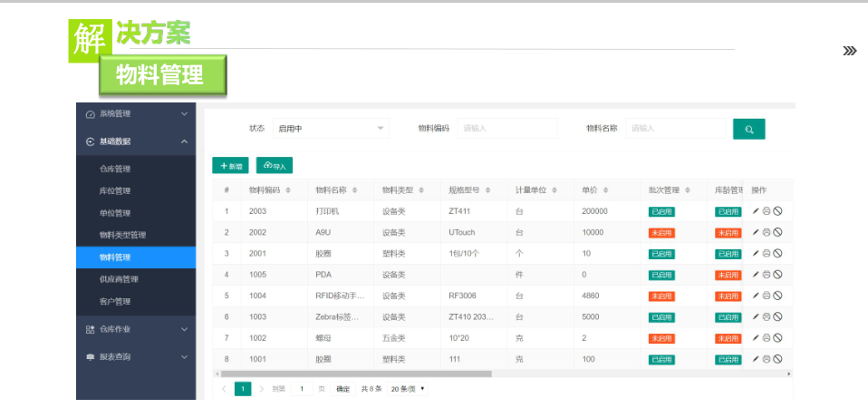
Task: Disable the PDA material row
Action: click(777, 275)
